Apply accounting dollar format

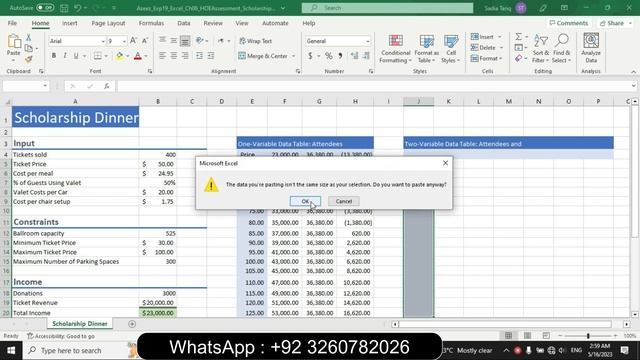pyautogui.click(x=310, y=56)
